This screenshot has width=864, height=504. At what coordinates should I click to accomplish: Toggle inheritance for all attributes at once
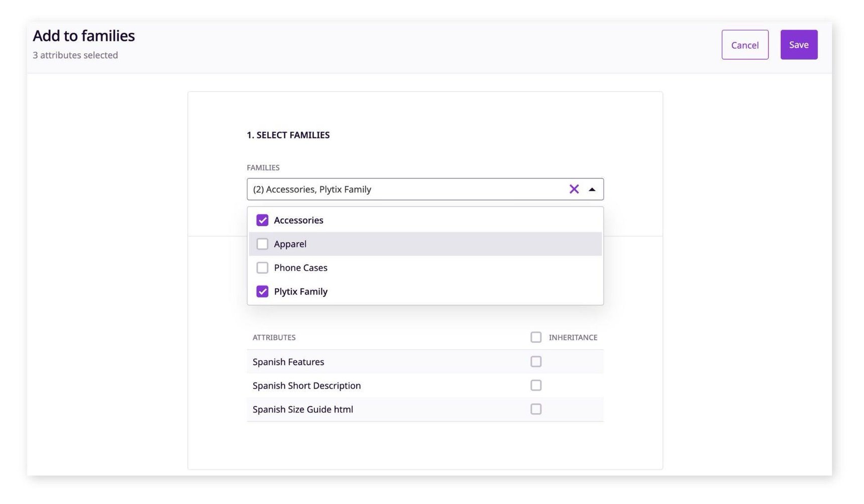point(535,337)
